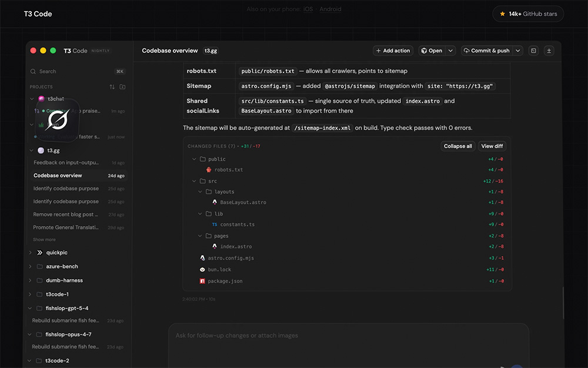Collapse the fishslop-opus-4-7 project
588x368 pixels.
click(x=29, y=334)
